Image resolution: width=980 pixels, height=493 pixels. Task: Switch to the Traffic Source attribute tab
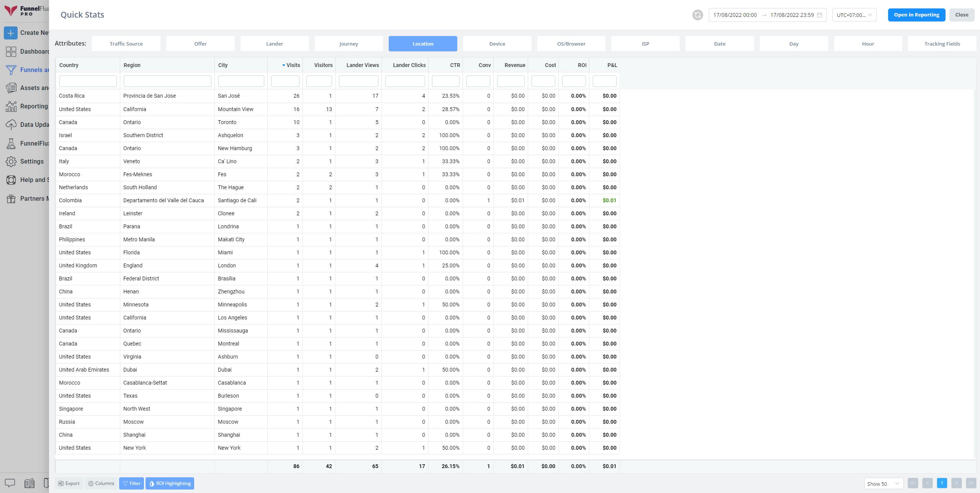[126, 44]
